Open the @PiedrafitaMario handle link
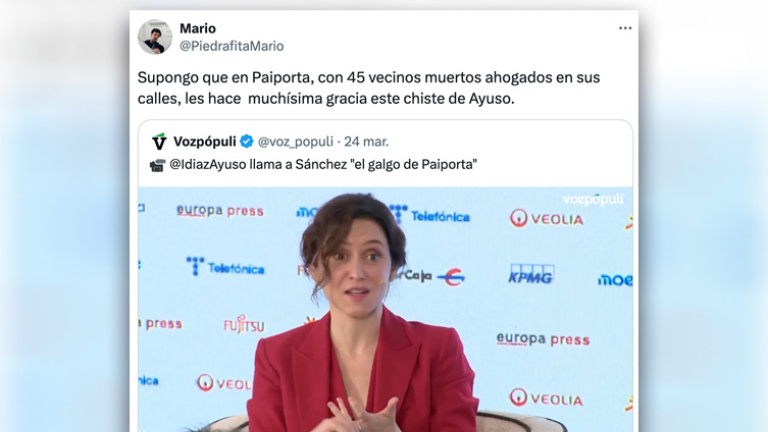Viewport: 768px width, 432px height. 232,46
